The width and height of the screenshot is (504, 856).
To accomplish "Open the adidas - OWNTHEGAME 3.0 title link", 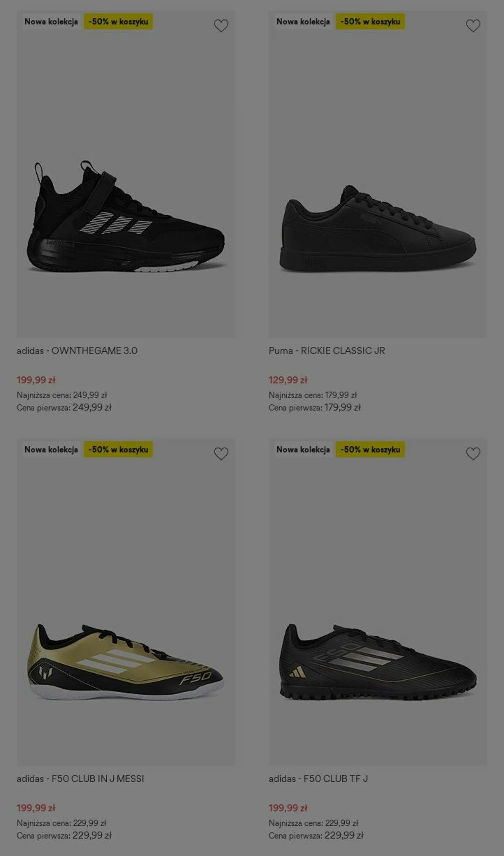I will point(77,351).
